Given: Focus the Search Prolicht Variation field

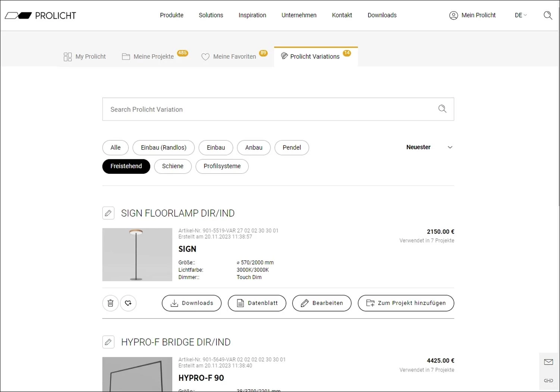Looking at the screenshot, I should pos(278,109).
